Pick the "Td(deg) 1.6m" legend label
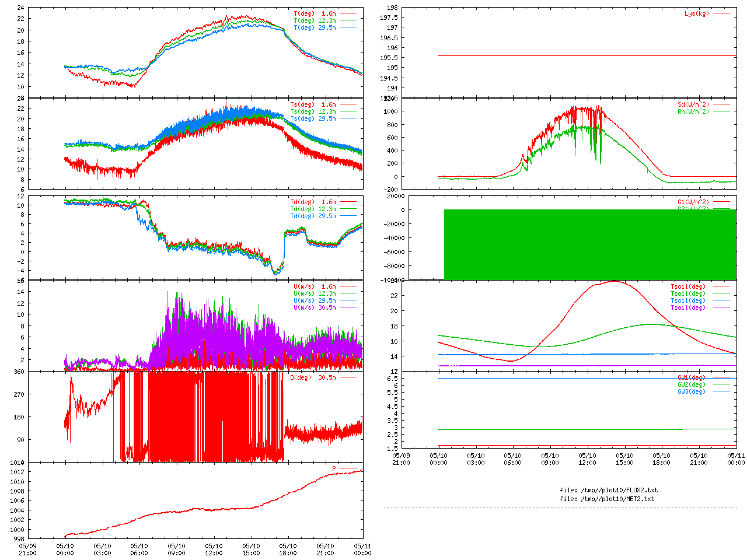 pos(313,202)
